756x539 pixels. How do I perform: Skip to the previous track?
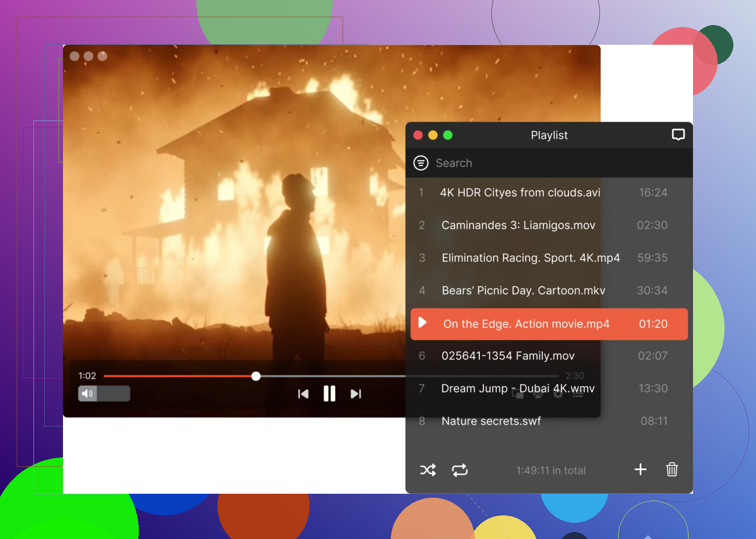coord(303,394)
